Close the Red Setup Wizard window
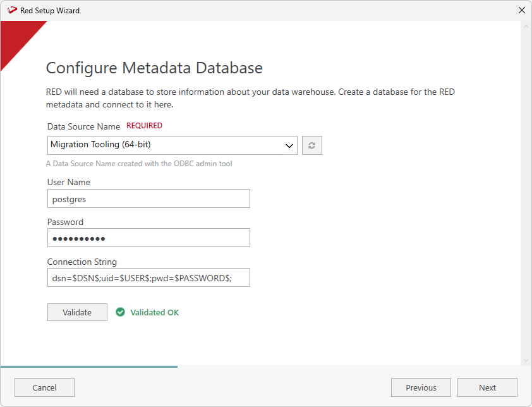Image resolution: width=532 pixels, height=407 pixels. pyautogui.click(x=521, y=10)
